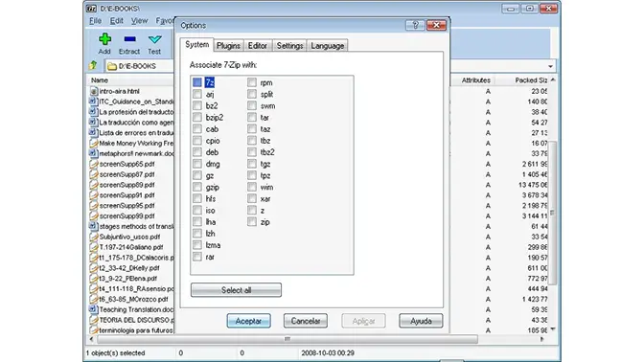Viewport: 644px width, 362px height.
Task: Select T.197-214Galiano.pdf in file list
Action: 131,247
